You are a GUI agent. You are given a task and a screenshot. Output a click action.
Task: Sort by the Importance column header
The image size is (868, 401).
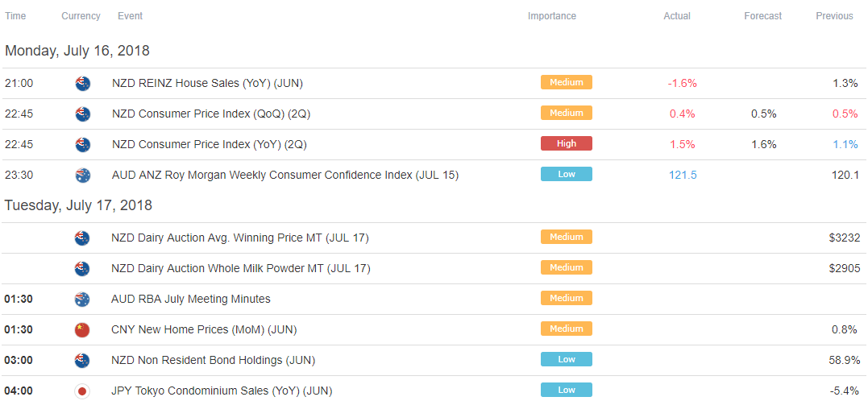(x=552, y=16)
